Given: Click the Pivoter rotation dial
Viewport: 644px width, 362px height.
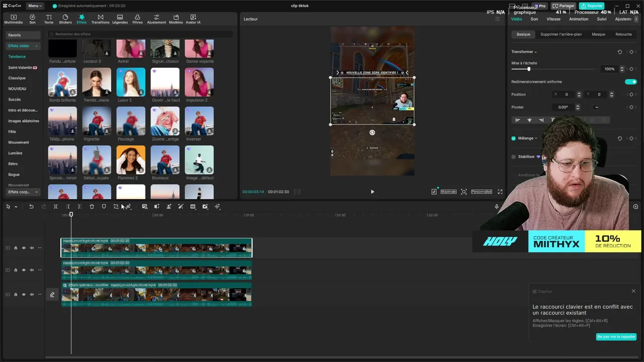Looking at the screenshot, I should [596, 107].
